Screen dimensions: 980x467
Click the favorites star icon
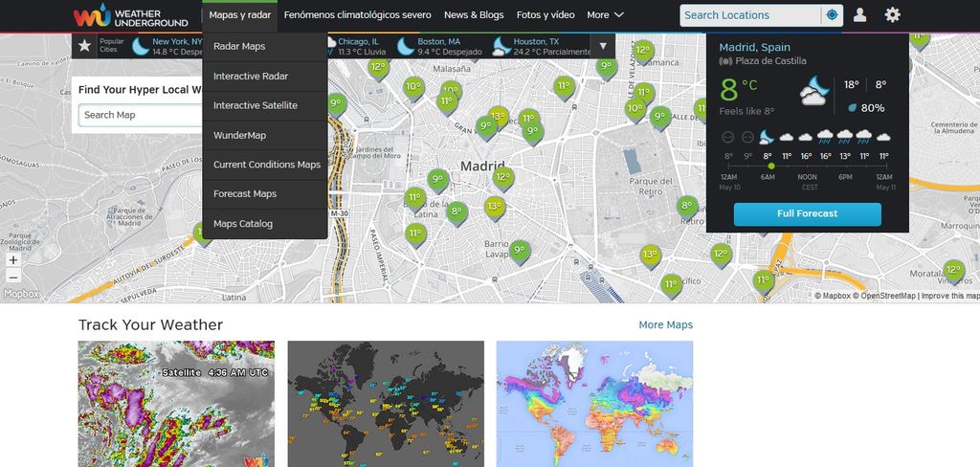tap(85, 45)
